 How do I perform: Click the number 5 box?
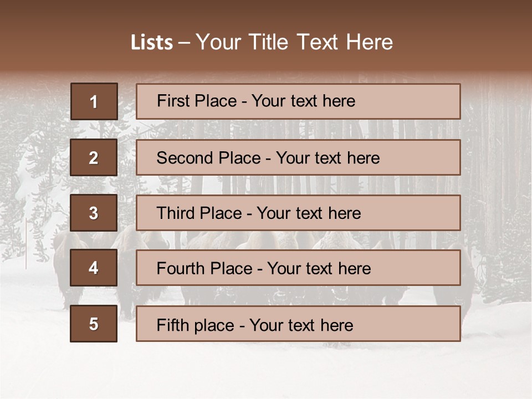pyautogui.click(x=94, y=324)
